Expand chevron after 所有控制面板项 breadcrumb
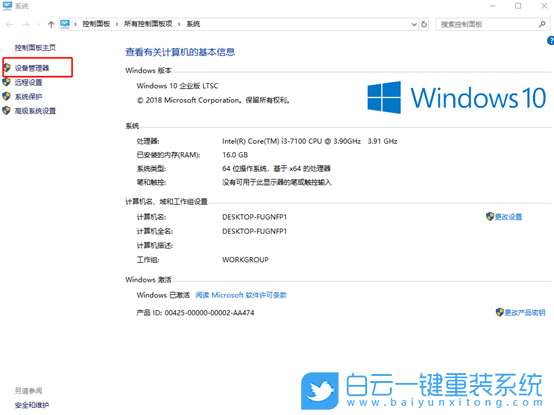 click(179, 24)
